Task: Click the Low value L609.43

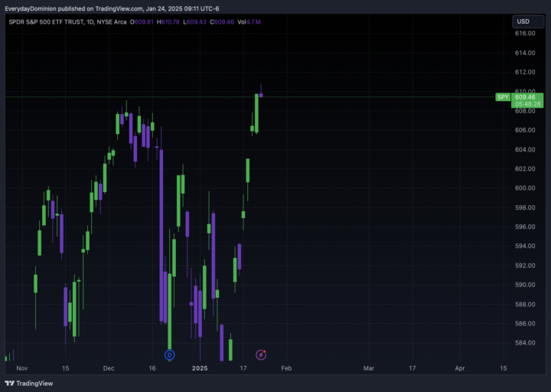Action: click(194, 21)
